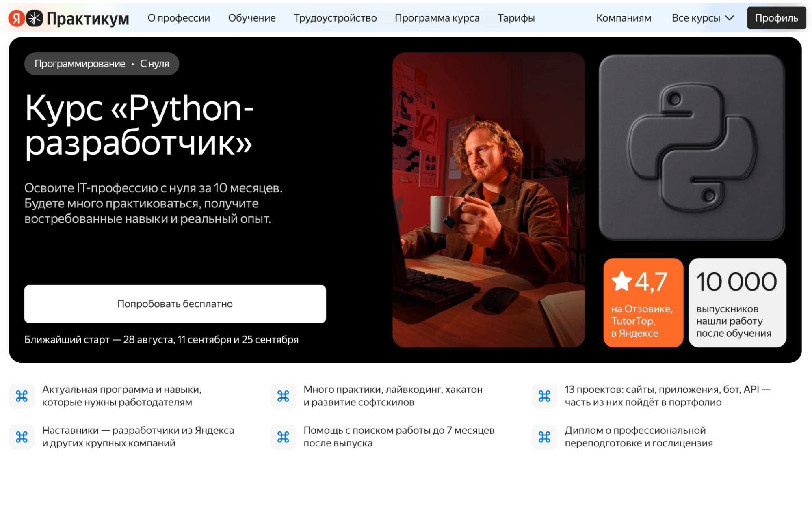Open the "Профиль" button

pyautogui.click(x=776, y=17)
